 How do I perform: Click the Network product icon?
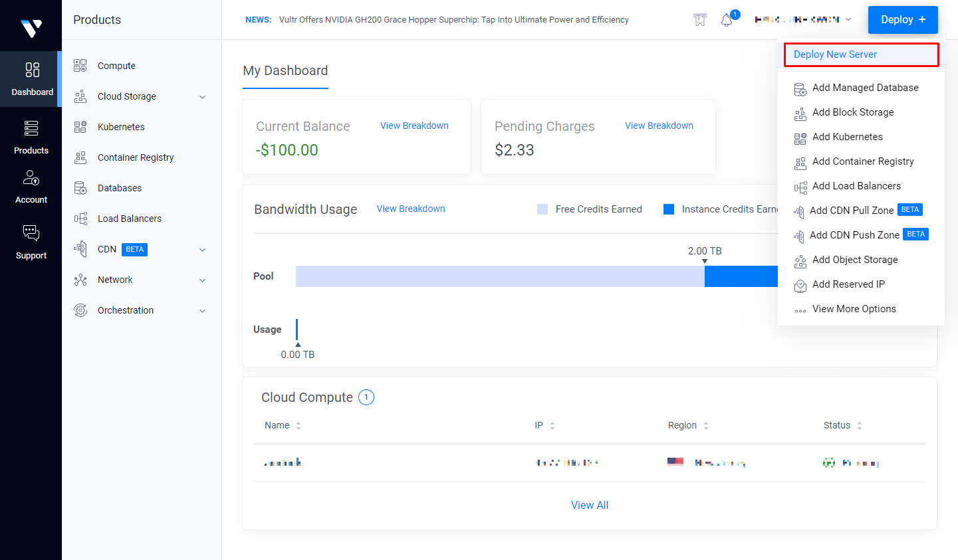[x=80, y=280]
